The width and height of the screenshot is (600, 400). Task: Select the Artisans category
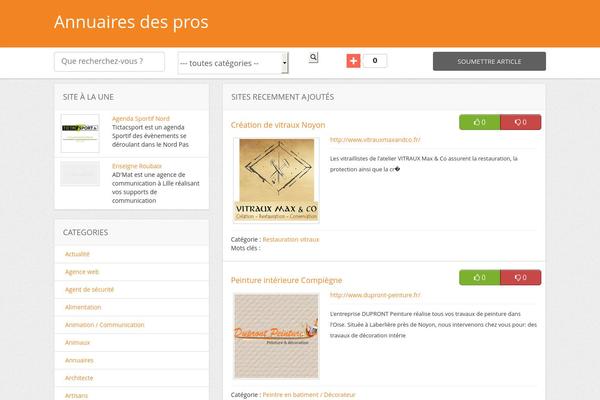pyautogui.click(x=76, y=395)
